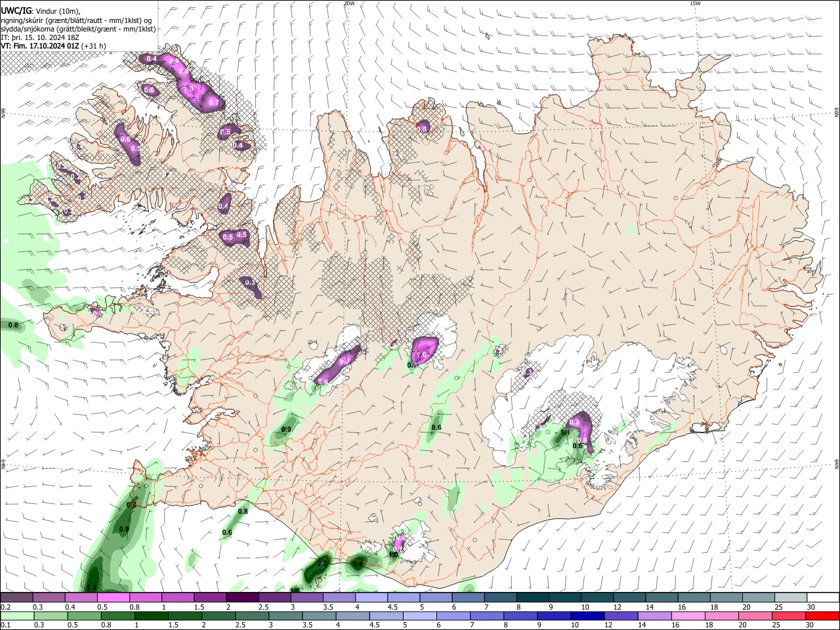840x630 pixels.
Task: Click the 'Vindur (10m)' label
Action: [57, 11]
